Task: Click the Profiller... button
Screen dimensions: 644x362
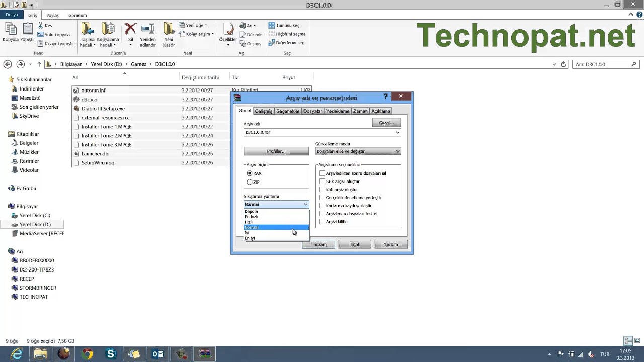Action: tap(276, 151)
